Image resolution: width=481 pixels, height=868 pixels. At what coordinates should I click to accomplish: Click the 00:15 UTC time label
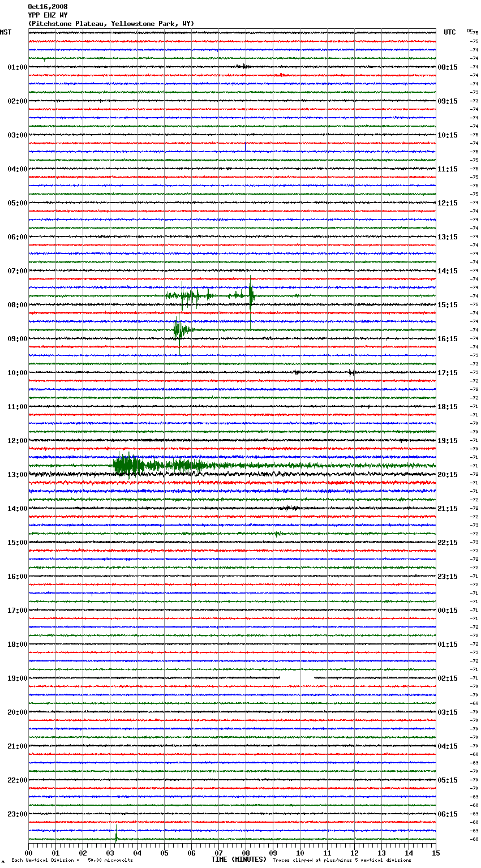[x=448, y=611]
